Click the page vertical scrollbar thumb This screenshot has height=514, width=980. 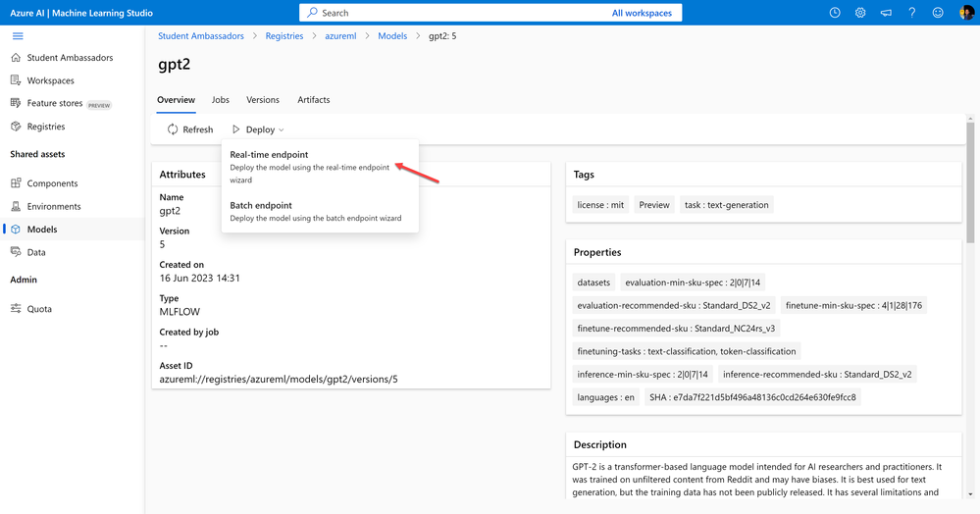coord(970,182)
